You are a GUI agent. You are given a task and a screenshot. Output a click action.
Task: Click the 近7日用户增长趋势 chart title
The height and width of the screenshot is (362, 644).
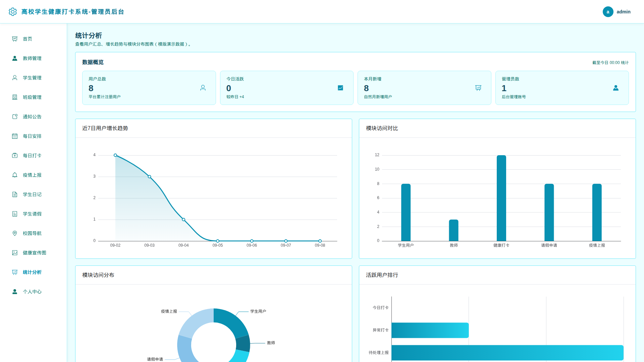click(x=105, y=128)
